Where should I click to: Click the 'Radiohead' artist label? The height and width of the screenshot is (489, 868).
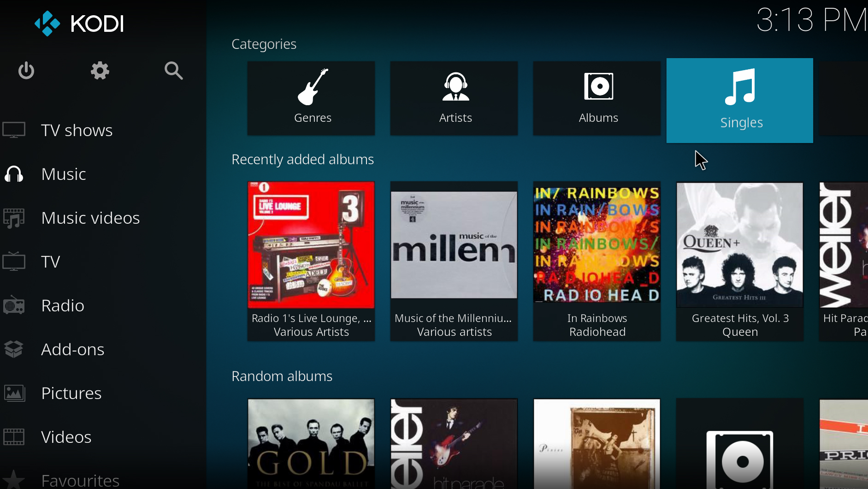pos(597,332)
